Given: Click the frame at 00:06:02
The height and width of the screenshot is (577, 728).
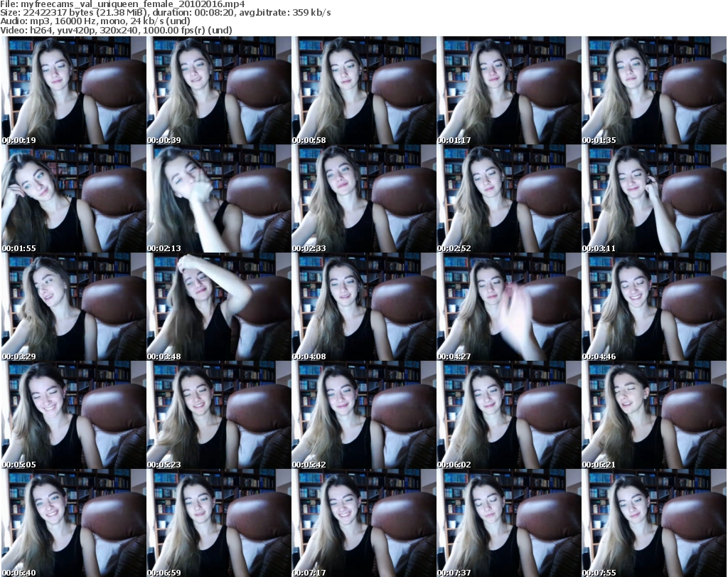Looking at the screenshot, I should (509, 415).
